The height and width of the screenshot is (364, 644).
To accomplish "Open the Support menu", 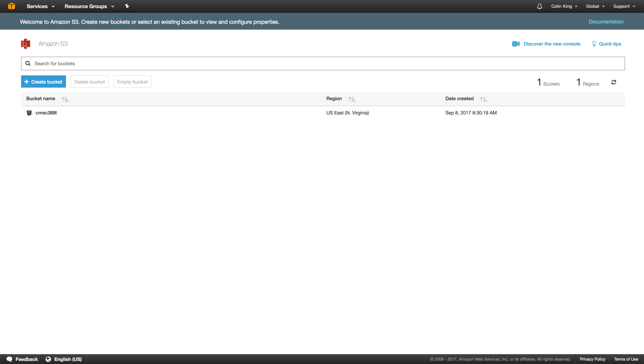I will tap(624, 6).
